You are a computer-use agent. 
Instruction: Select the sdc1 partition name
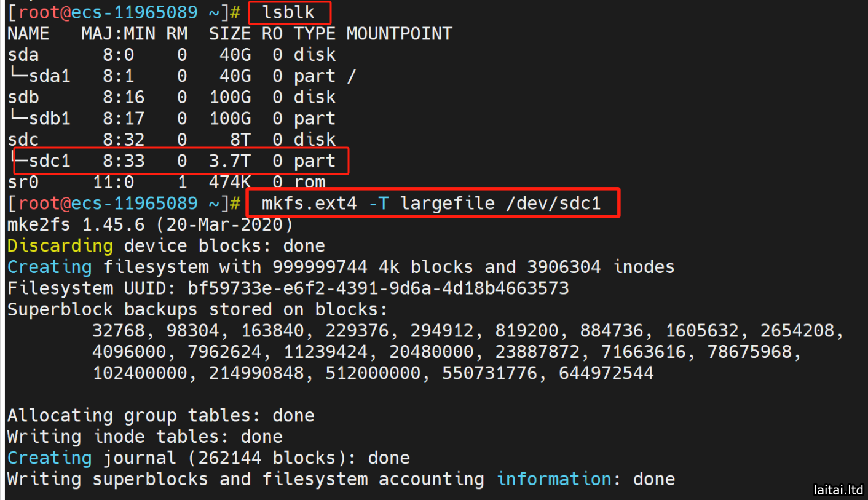[49, 161]
